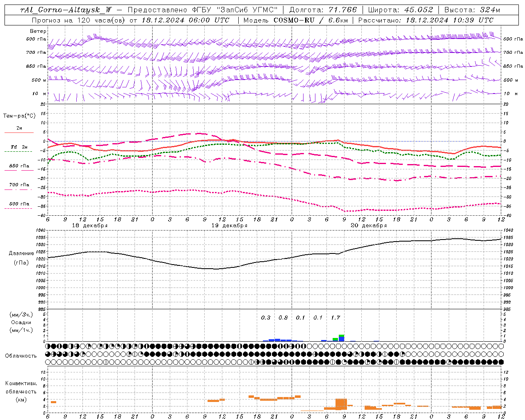Click the Модель COSMO-RU / 6.6км label
The width and height of the screenshot is (525, 420).
pyautogui.click(x=296, y=20)
